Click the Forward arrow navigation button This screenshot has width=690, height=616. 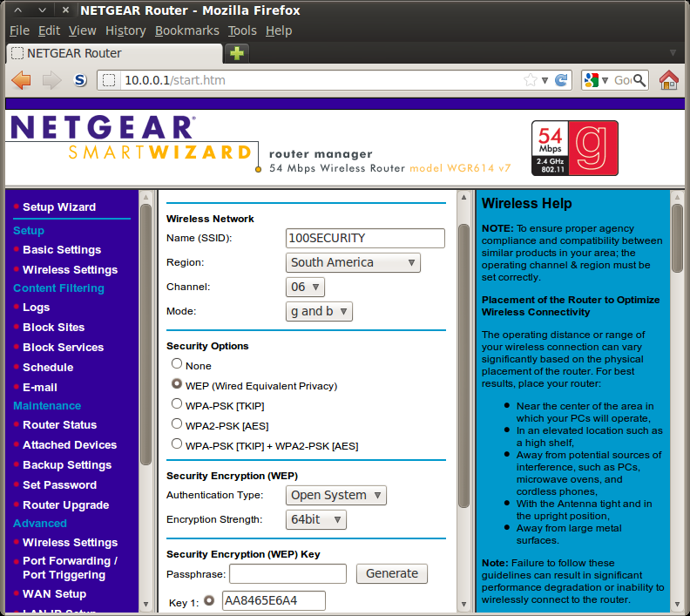51,80
